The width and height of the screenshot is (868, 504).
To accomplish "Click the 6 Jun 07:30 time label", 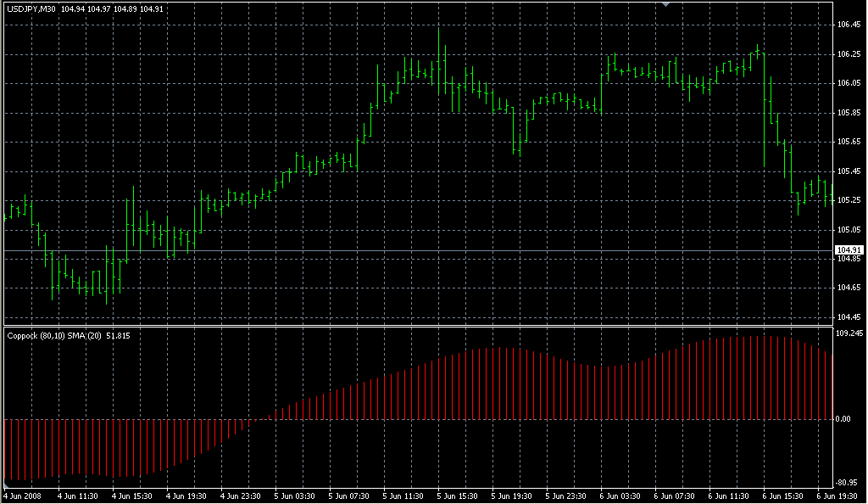I will tap(674, 496).
